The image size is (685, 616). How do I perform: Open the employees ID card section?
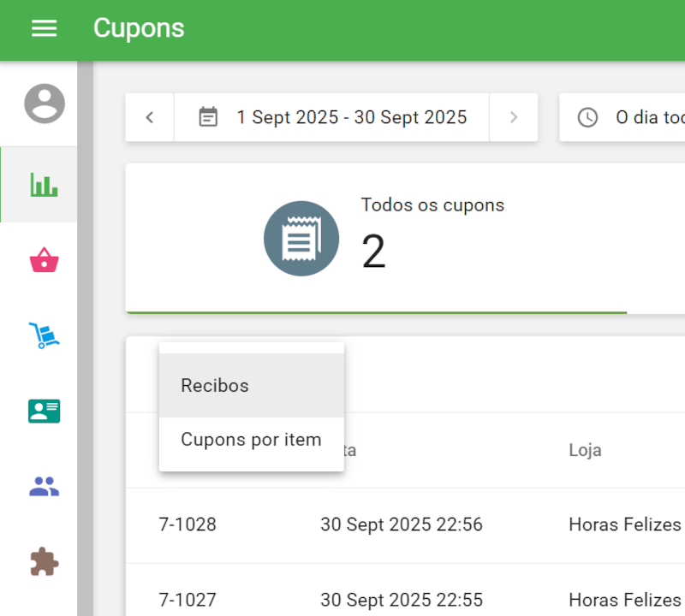click(44, 412)
